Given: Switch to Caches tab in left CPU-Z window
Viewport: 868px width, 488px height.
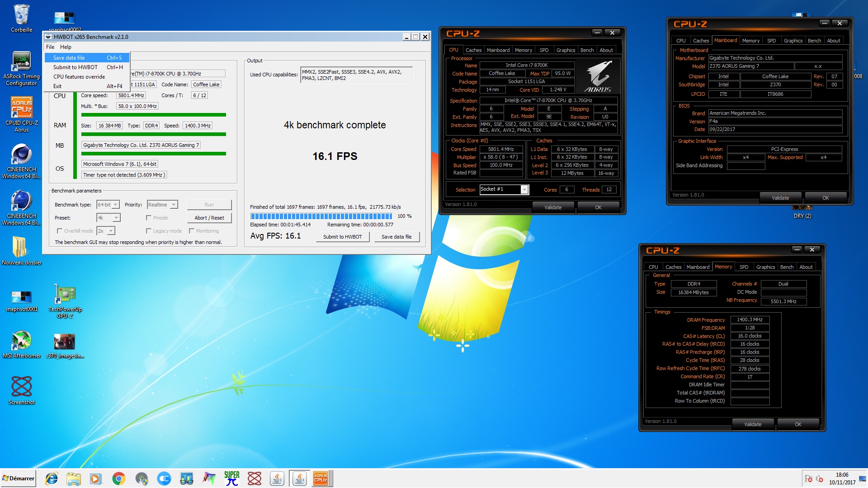Looking at the screenshot, I should pyautogui.click(x=473, y=50).
